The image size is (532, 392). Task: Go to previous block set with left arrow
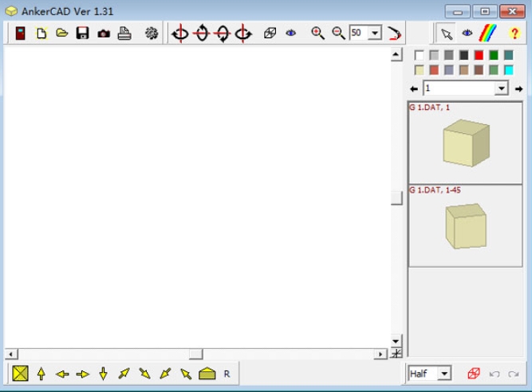pos(414,89)
